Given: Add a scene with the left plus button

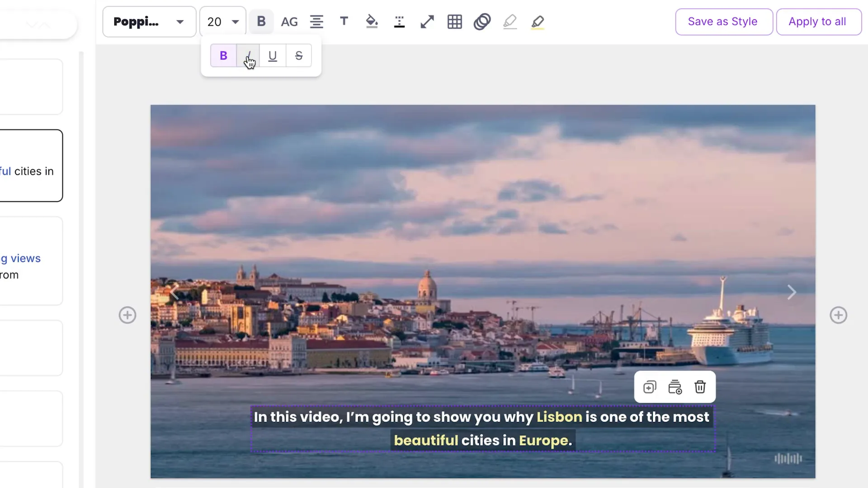Looking at the screenshot, I should point(127,315).
